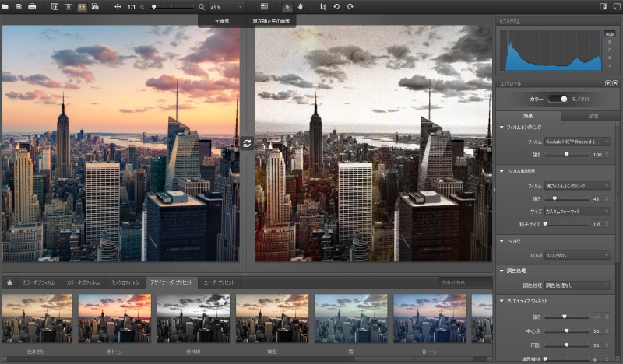This screenshot has height=364, width=623.
Task: Select the arrow pointer tool
Action: click(x=286, y=6)
